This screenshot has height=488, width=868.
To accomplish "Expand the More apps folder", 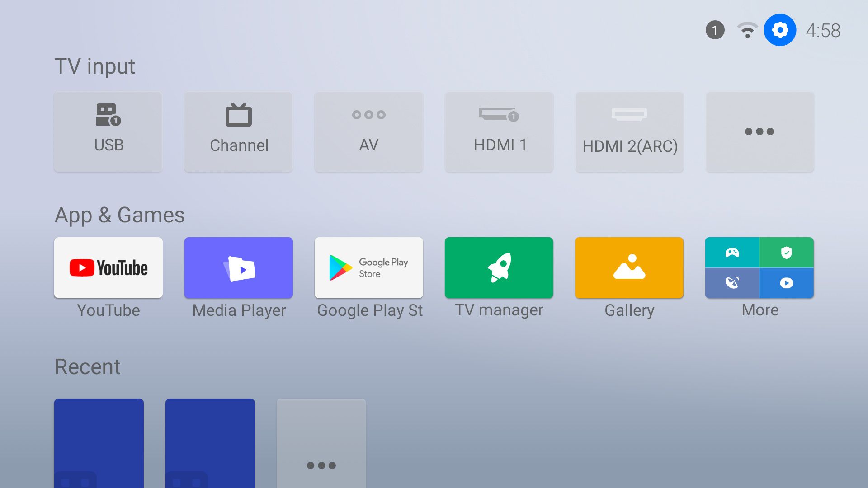I will 759,267.
